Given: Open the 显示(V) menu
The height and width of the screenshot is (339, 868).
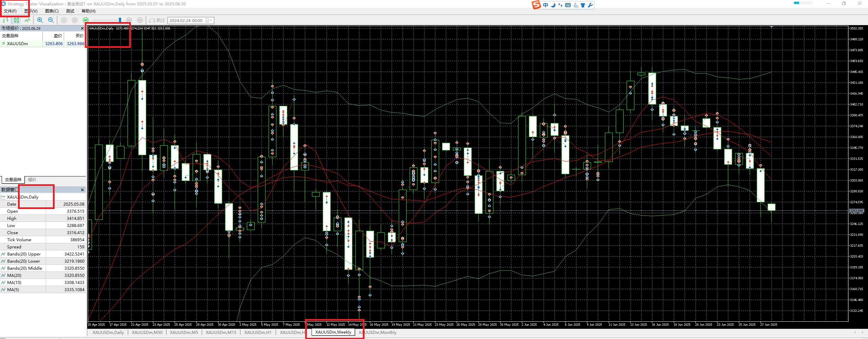Looking at the screenshot, I should (31, 11).
